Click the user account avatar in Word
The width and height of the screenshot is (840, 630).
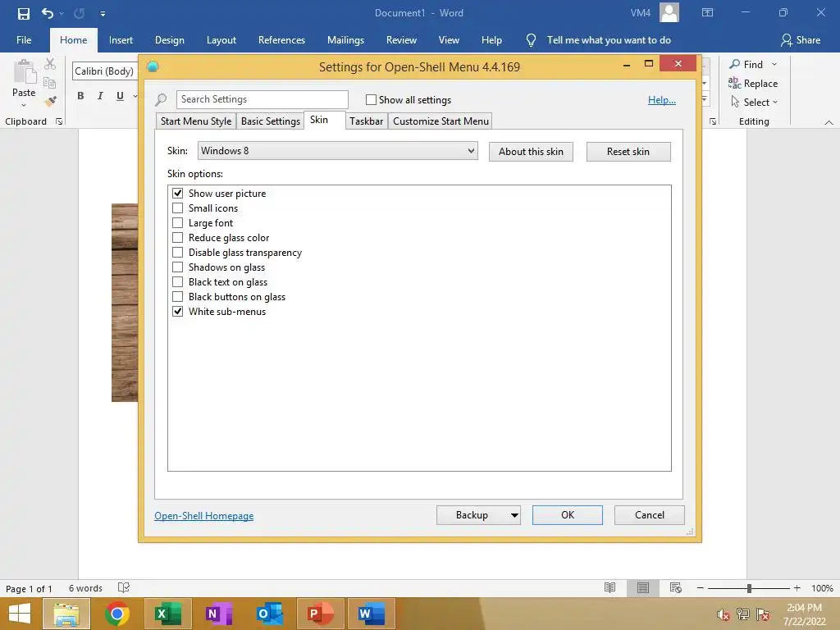[x=669, y=13]
